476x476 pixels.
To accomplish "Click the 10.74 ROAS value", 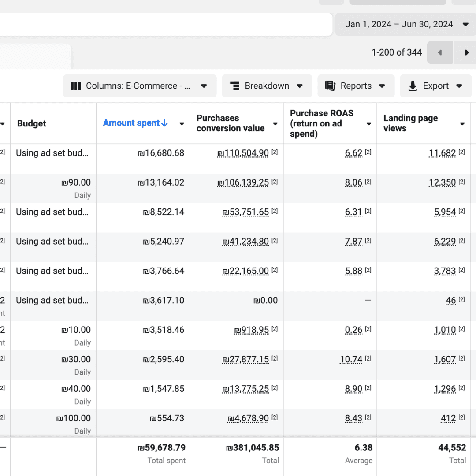I will pos(351,360).
